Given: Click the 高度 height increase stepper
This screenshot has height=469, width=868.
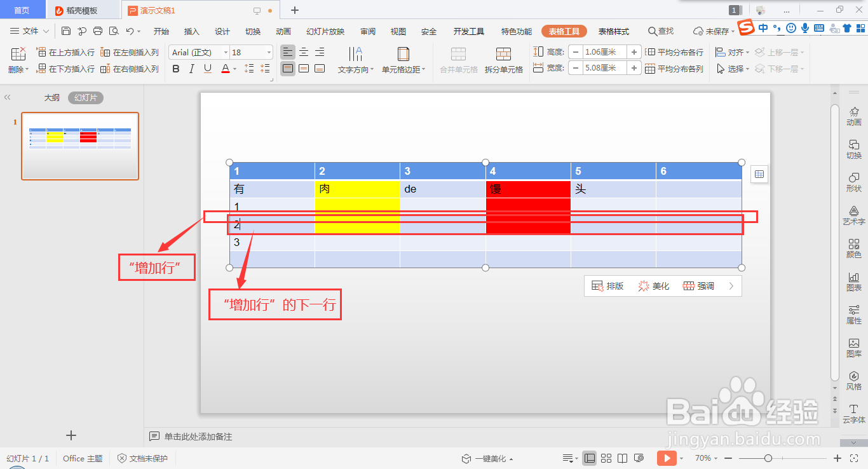Looking at the screenshot, I should [634, 51].
